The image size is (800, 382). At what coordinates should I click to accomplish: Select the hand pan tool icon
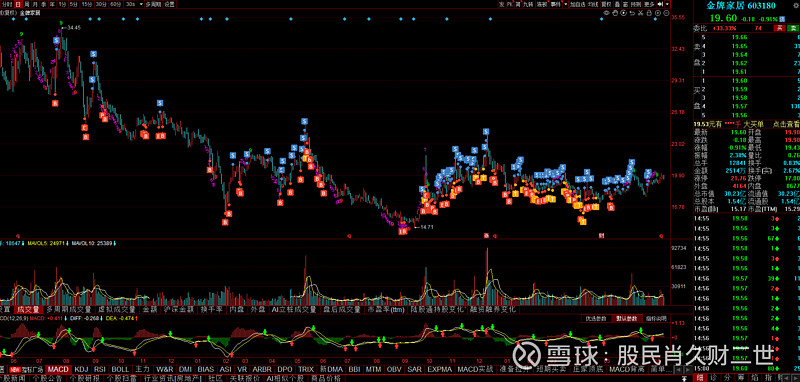[x=615, y=13]
